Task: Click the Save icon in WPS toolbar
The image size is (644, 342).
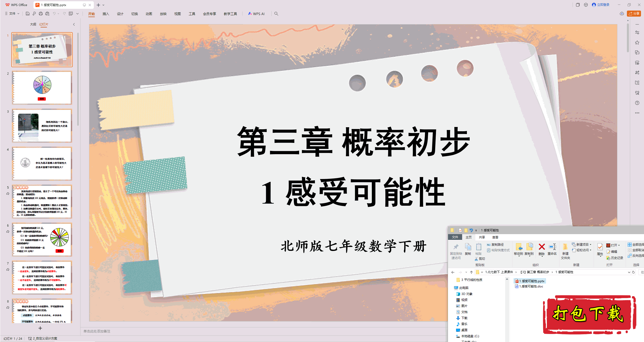Action: click(x=28, y=14)
